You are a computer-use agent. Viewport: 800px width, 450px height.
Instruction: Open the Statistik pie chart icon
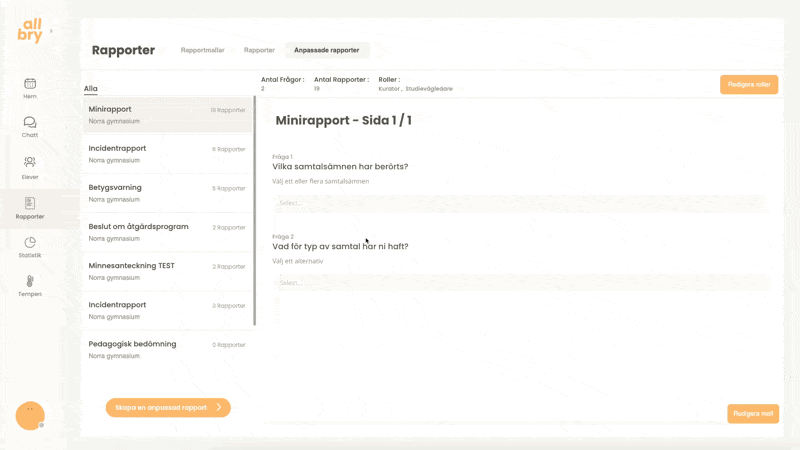tap(30, 243)
